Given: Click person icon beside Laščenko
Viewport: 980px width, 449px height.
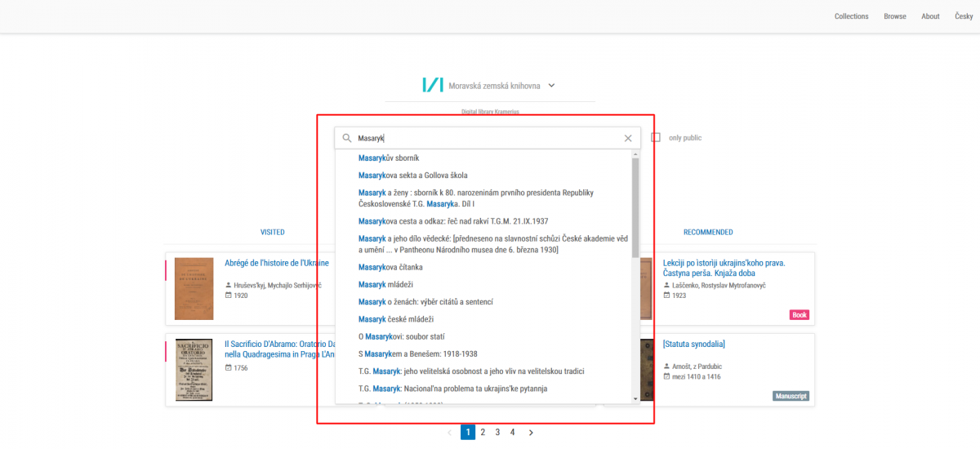Looking at the screenshot, I should click(667, 285).
